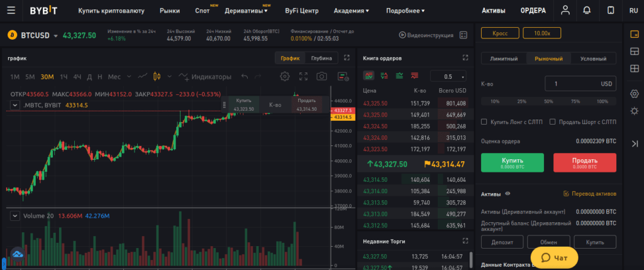
Task: Check the Продать Шорт с СЛТП option
Action: pos(552,122)
